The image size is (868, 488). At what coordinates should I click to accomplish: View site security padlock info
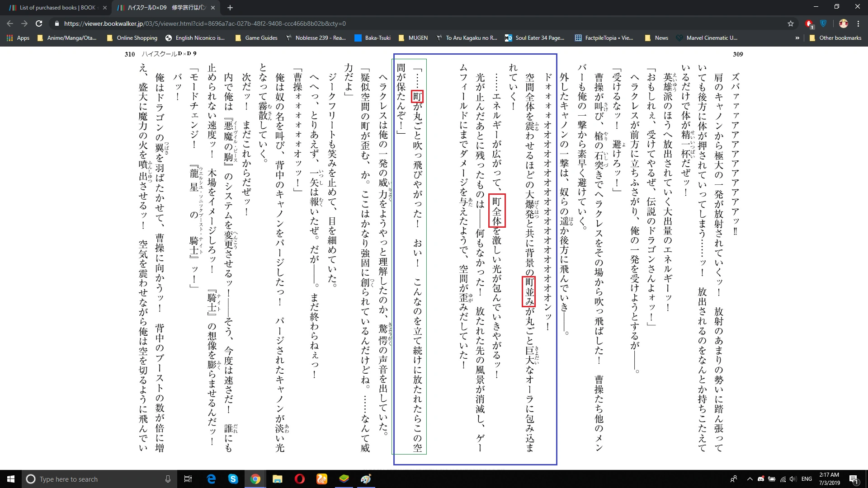click(x=57, y=23)
